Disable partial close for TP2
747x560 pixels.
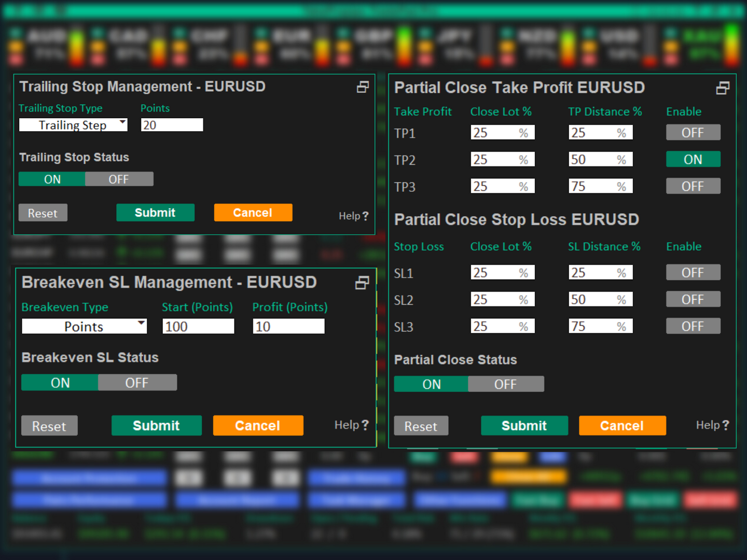693,159
